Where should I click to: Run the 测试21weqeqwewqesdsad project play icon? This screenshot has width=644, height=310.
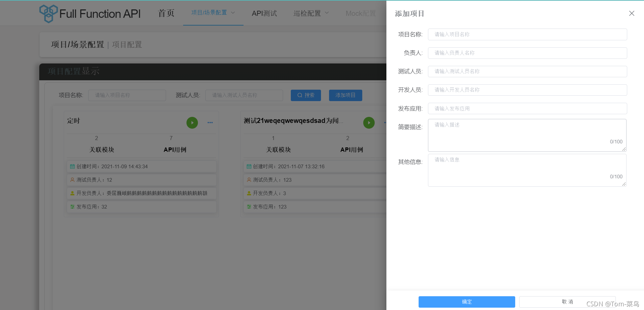click(x=369, y=123)
